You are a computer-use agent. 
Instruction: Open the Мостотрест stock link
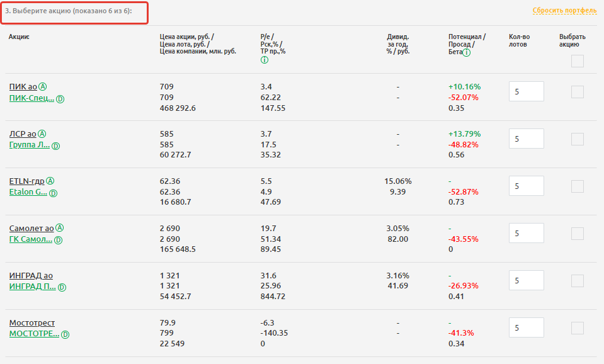click(x=32, y=323)
